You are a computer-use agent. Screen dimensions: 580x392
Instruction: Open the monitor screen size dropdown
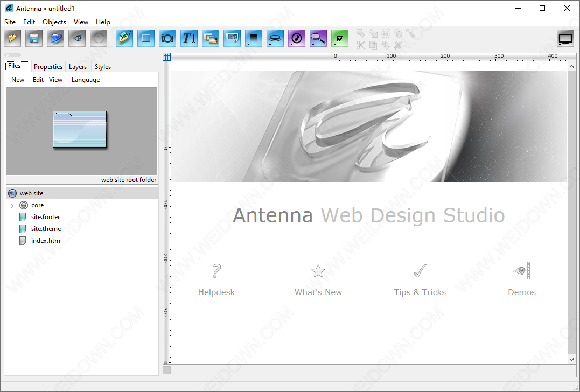click(x=565, y=38)
